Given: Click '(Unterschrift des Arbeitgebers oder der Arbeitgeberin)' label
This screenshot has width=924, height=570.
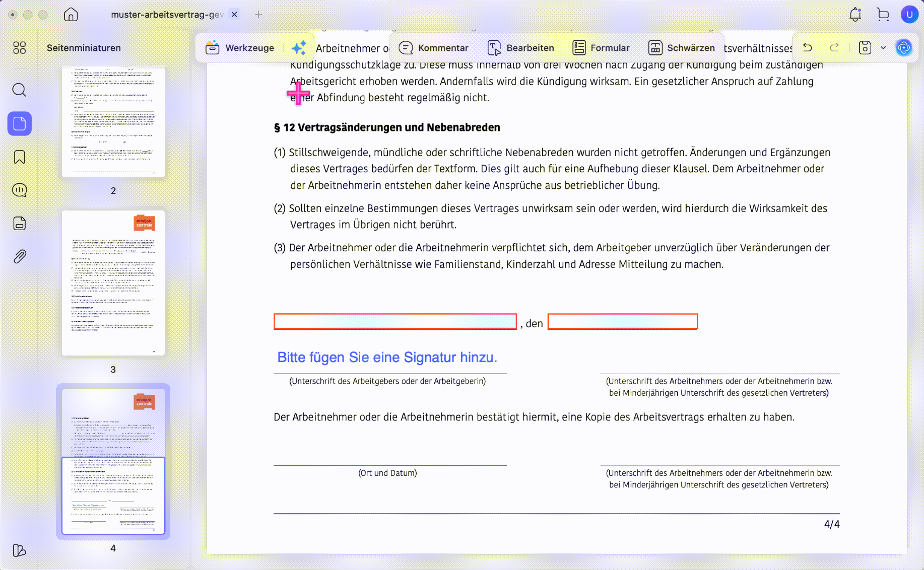Looking at the screenshot, I should [387, 381].
